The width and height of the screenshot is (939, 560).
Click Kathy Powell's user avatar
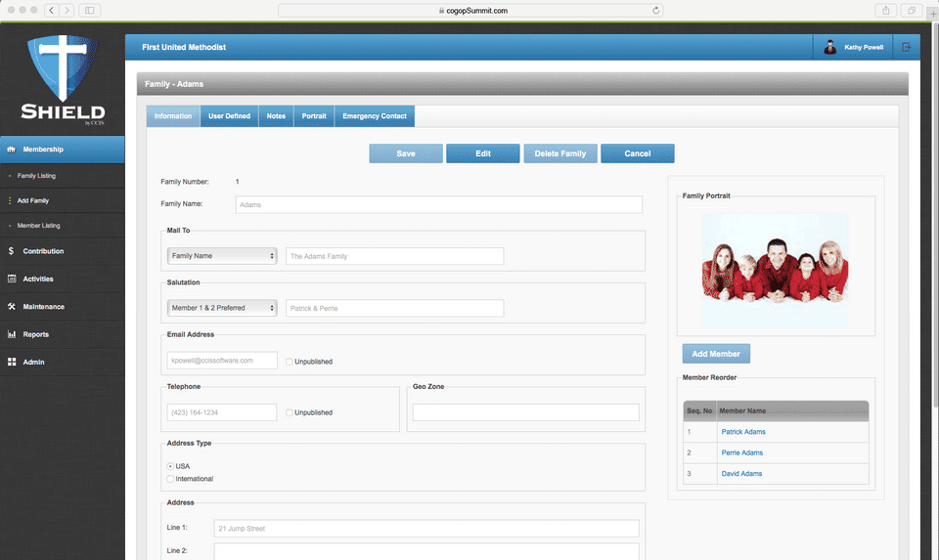pyautogui.click(x=830, y=47)
